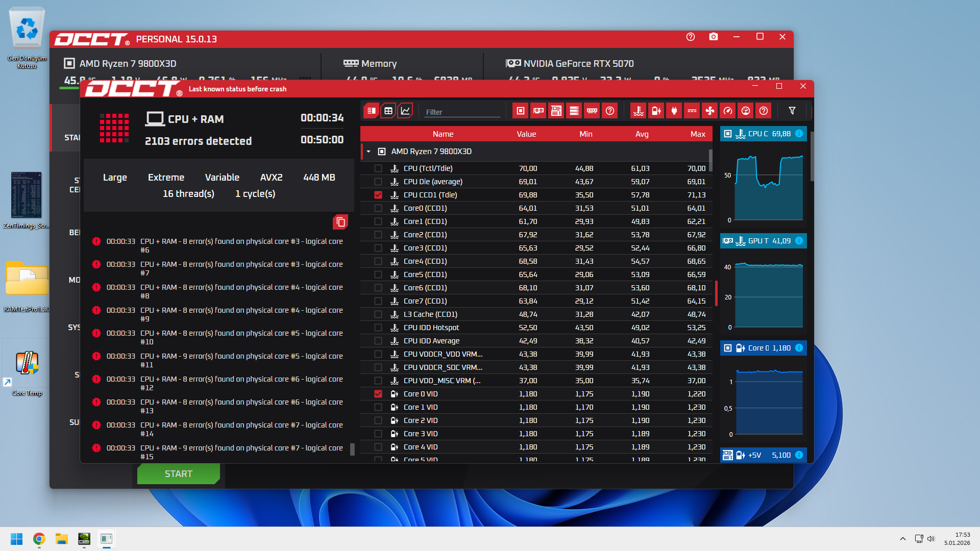Image resolution: width=980 pixels, height=551 pixels.
Task: Open info for the GPU T graph
Action: click(799, 241)
